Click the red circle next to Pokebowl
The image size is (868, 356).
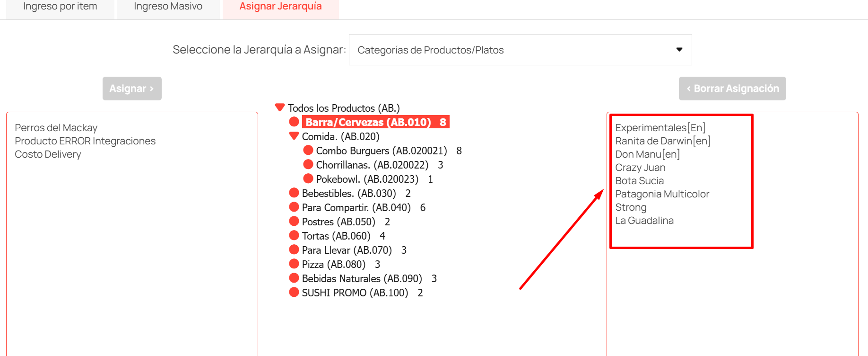(308, 179)
